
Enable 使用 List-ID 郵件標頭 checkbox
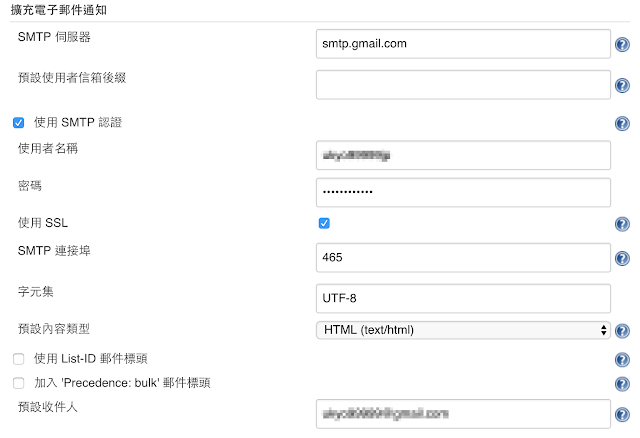[x=18, y=359]
